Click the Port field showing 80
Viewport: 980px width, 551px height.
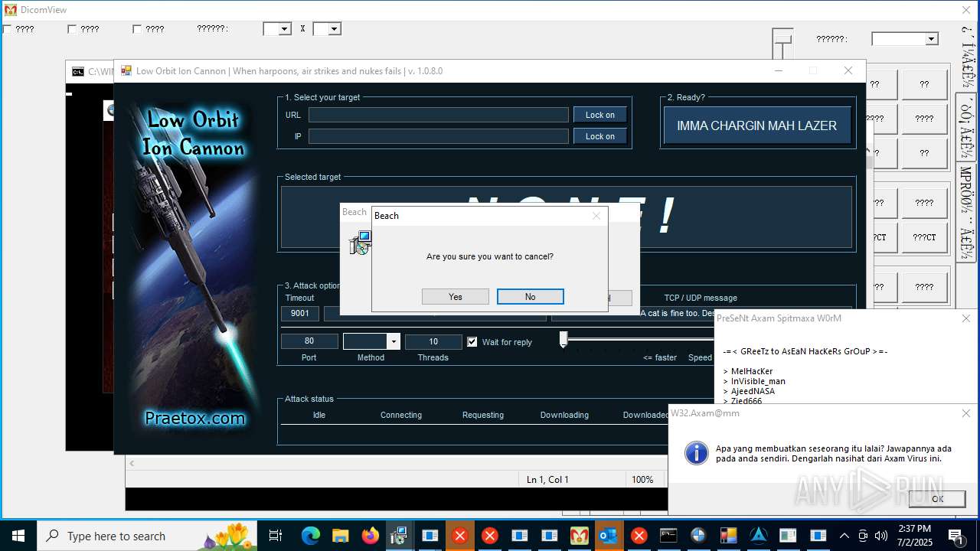point(309,341)
